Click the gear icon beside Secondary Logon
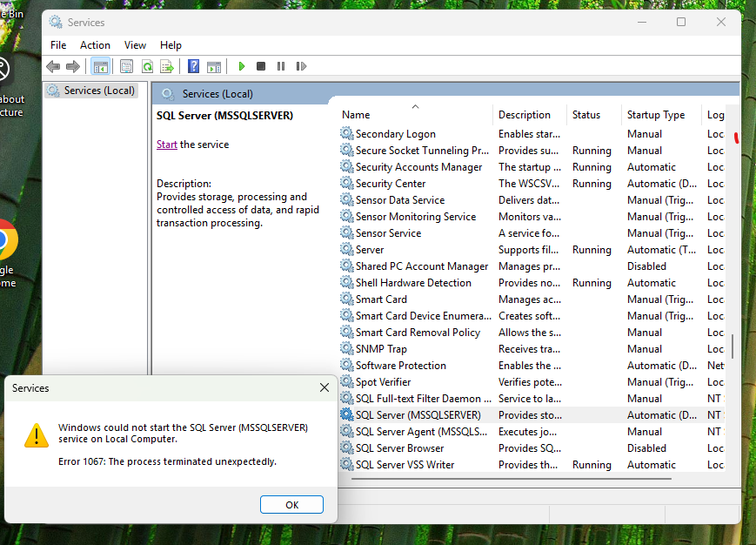Screen dimensions: 756x545 tap(346, 133)
